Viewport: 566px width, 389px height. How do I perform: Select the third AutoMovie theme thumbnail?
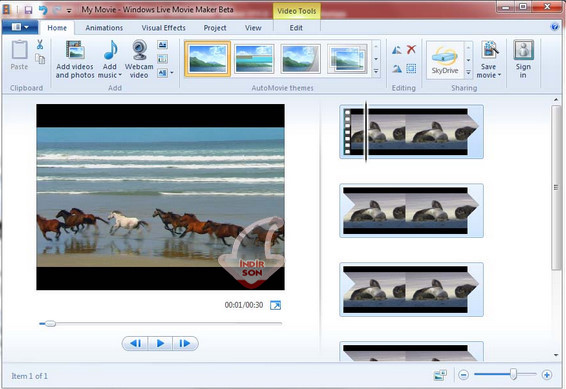[x=300, y=59]
